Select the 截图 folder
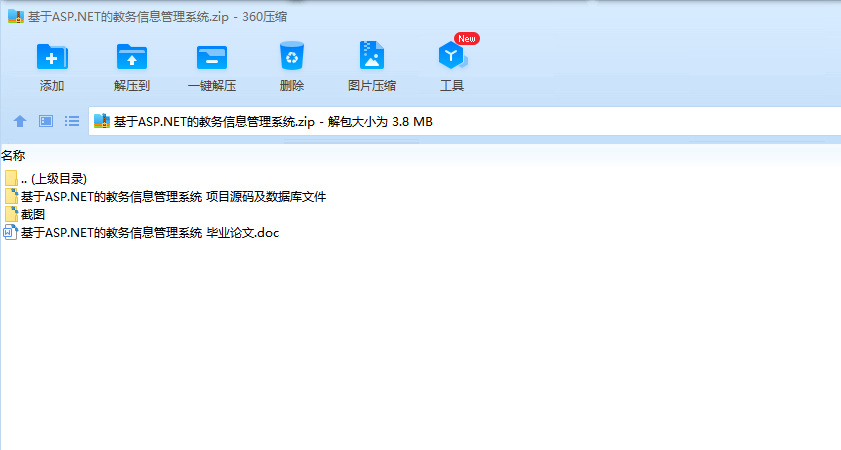Image resolution: width=841 pixels, height=450 pixels. 25,215
